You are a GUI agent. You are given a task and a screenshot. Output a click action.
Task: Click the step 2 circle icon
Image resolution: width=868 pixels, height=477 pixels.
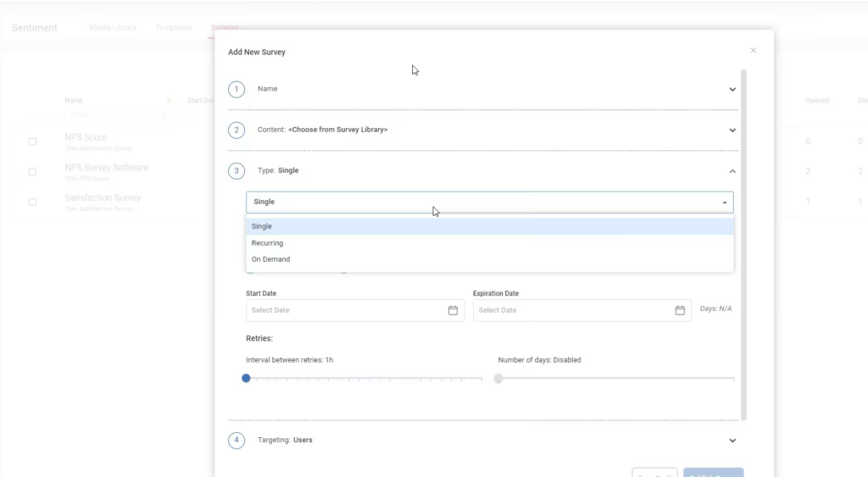[236, 130]
